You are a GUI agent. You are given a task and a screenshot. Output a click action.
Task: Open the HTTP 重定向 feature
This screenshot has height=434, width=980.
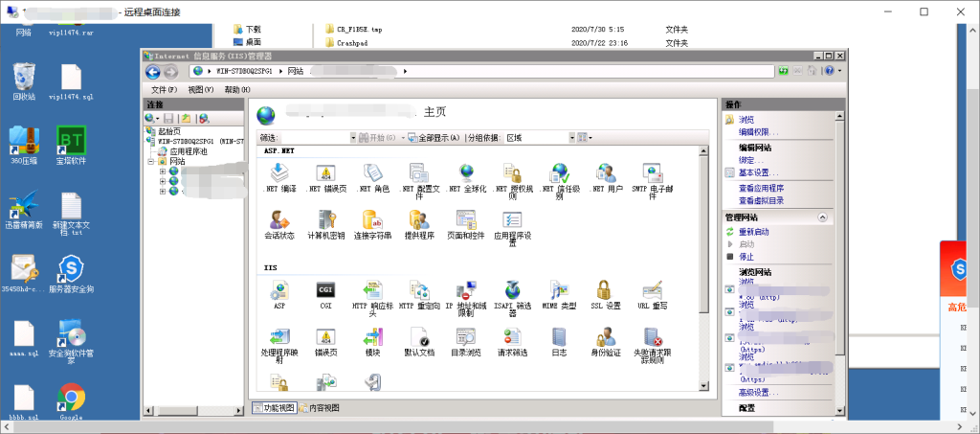pyautogui.click(x=419, y=295)
